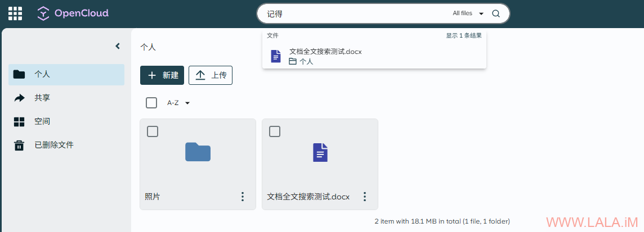
Task: Open the application switcher grid icon
Action: [15, 13]
